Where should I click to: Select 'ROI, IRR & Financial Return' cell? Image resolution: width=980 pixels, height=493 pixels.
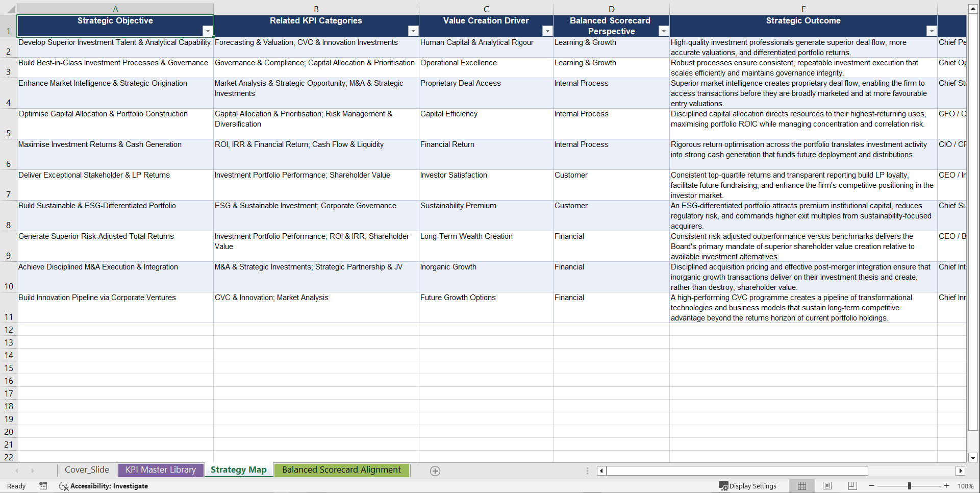tap(316, 155)
